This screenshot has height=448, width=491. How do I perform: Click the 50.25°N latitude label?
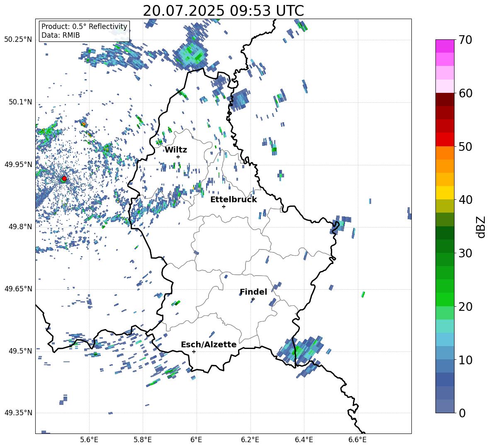[x=18, y=39]
